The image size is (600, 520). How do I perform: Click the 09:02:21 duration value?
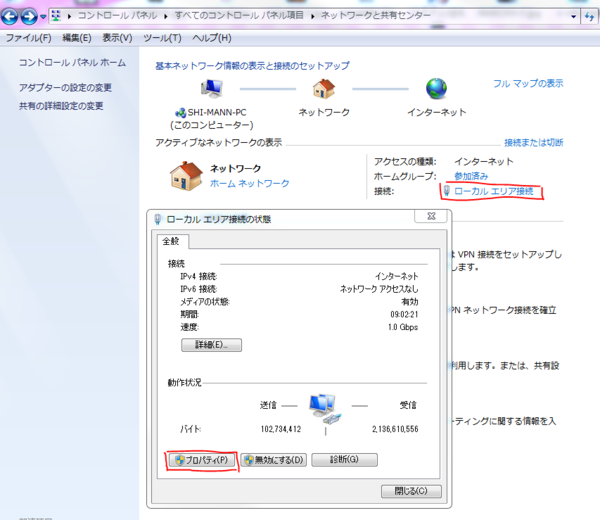[404, 315]
